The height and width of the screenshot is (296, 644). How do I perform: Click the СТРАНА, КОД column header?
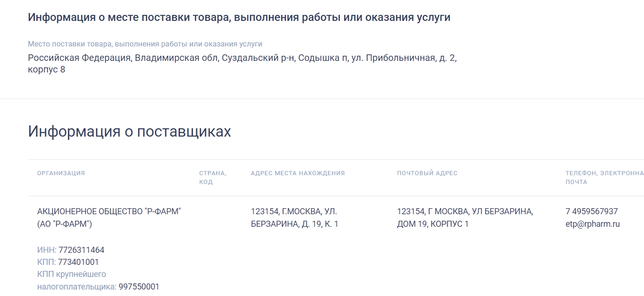point(212,178)
